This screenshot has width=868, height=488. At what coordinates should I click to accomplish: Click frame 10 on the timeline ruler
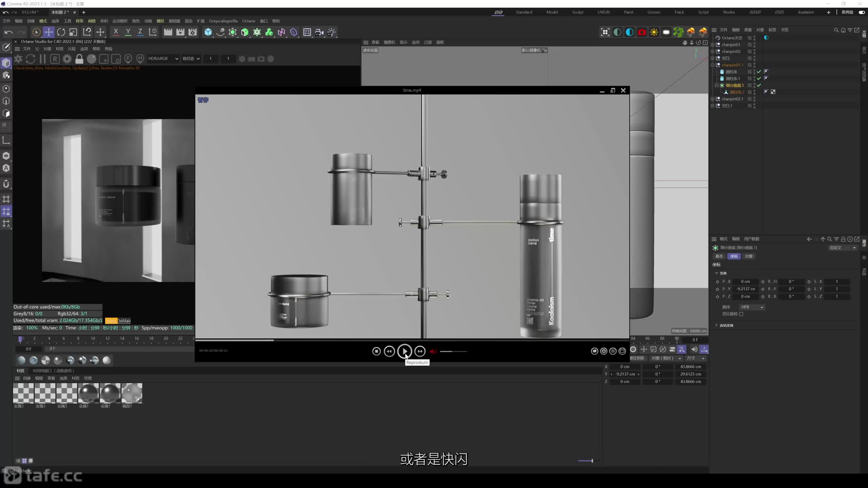(93, 339)
